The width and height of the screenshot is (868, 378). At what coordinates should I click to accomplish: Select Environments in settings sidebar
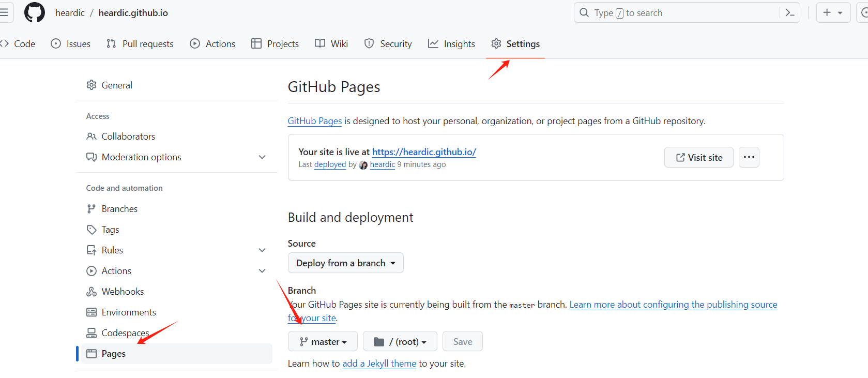tap(177, 312)
